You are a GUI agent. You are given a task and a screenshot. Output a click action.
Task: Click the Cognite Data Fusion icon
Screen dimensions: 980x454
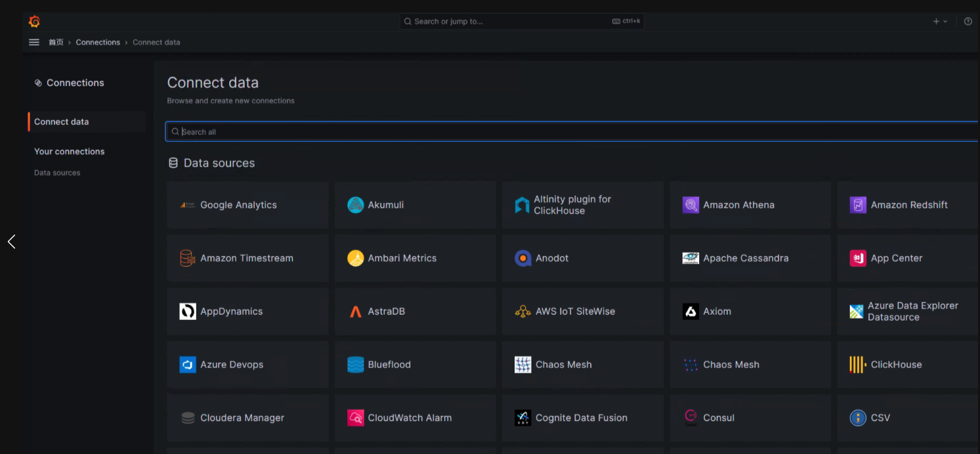coord(523,418)
